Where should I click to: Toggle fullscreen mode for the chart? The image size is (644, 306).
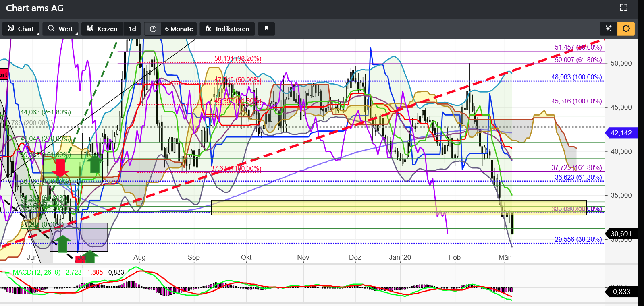(623, 8)
